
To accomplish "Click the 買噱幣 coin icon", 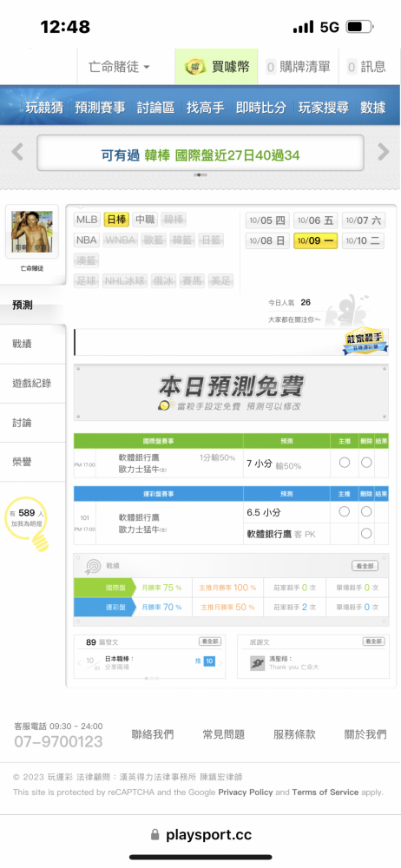I will (195, 68).
